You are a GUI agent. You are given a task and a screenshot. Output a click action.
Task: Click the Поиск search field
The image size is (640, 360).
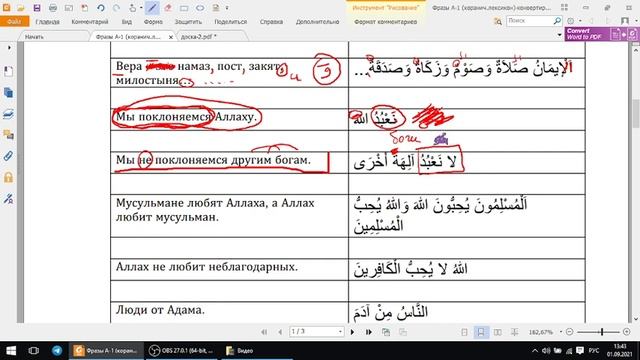(x=529, y=20)
